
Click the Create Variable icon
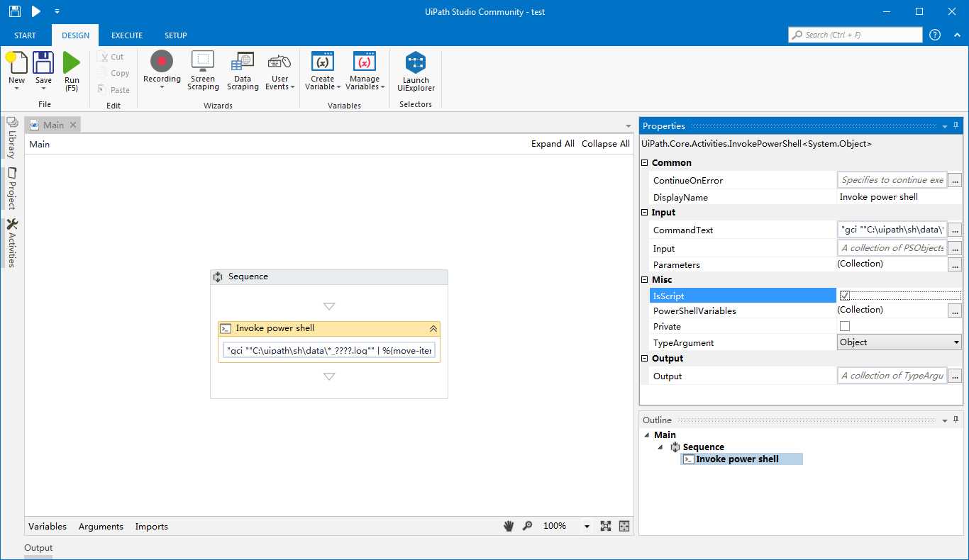point(323,62)
